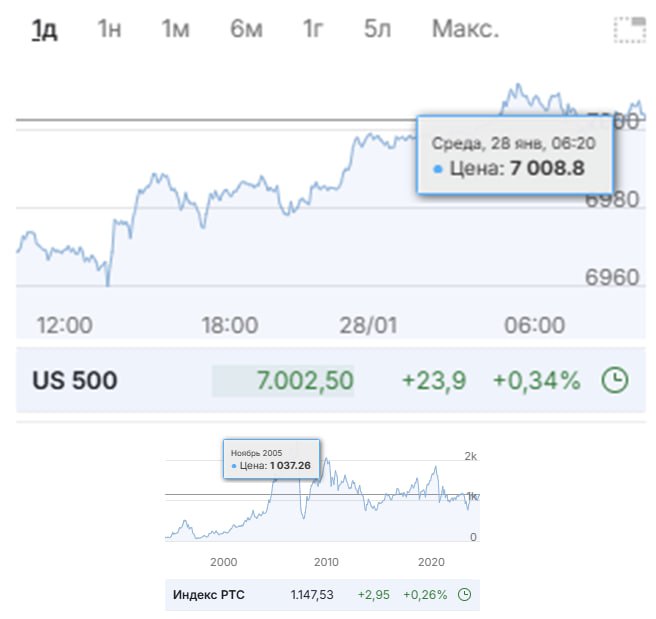Click the US 500 price 7.002,50

304,380
